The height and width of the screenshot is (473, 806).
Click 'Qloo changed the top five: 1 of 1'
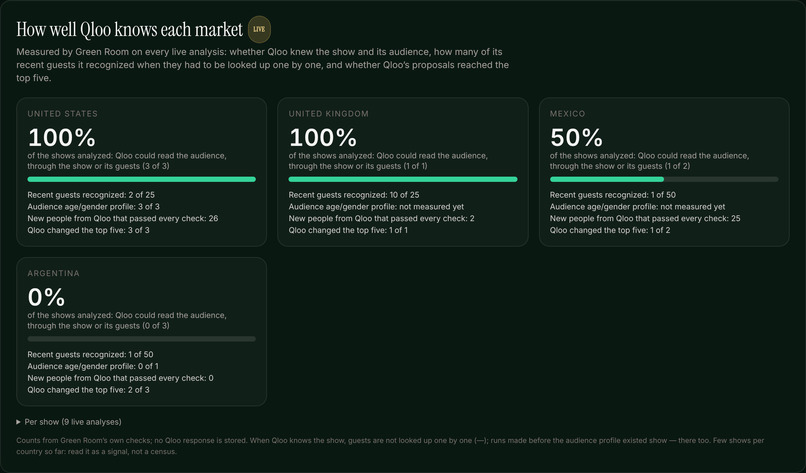pyautogui.click(x=348, y=230)
